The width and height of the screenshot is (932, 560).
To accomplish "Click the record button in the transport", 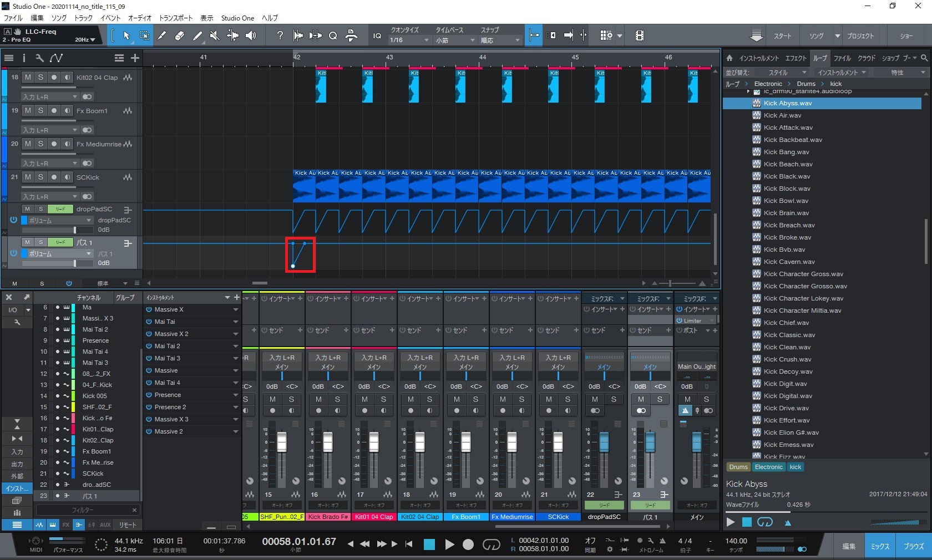I will (x=468, y=544).
